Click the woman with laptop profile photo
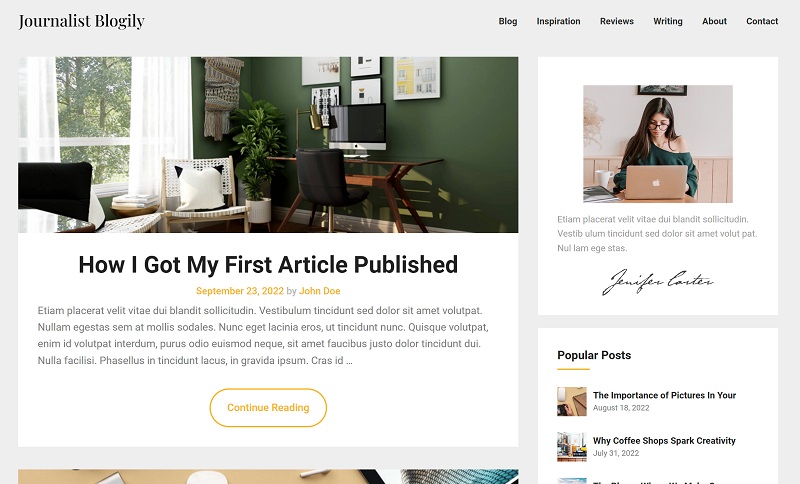The width and height of the screenshot is (800, 484). [658, 144]
